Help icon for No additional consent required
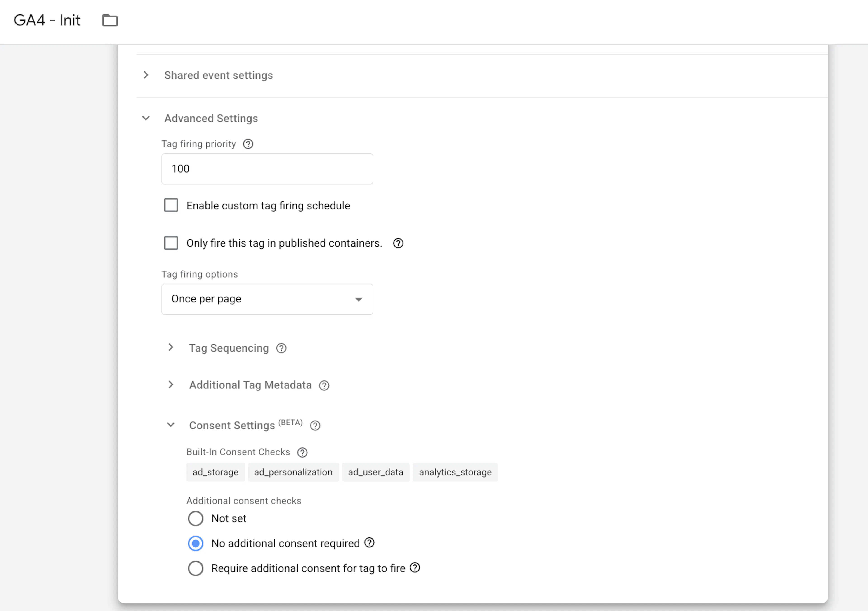The width and height of the screenshot is (868, 611). click(x=369, y=542)
